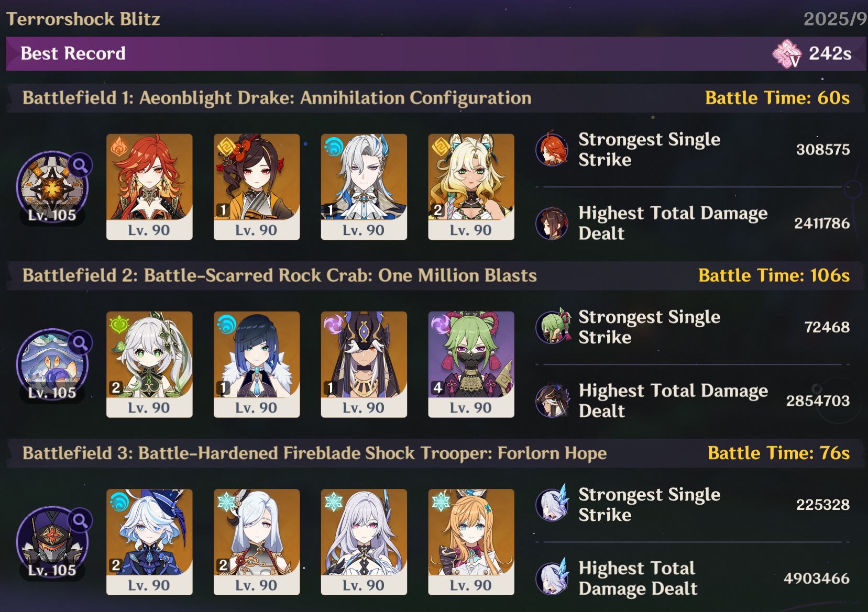Open Fireblade Shock Trooper details magnifier
This screenshot has width=868, height=612.
pos(80,520)
